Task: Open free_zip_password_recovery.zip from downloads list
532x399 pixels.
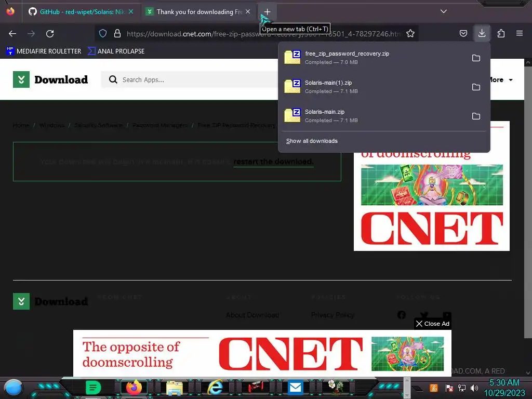Action: pos(373,58)
